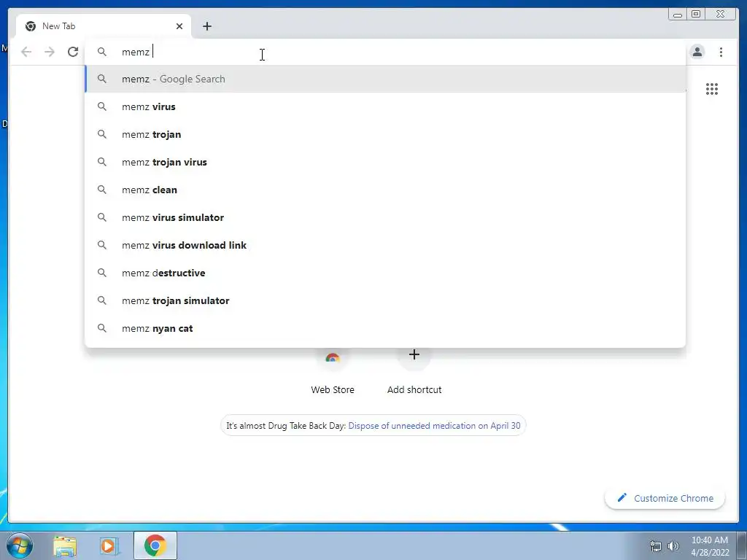The width and height of the screenshot is (747, 560).
Task: Pick the 'memz trojan virus' suggestion
Action: click(x=385, y=162)
